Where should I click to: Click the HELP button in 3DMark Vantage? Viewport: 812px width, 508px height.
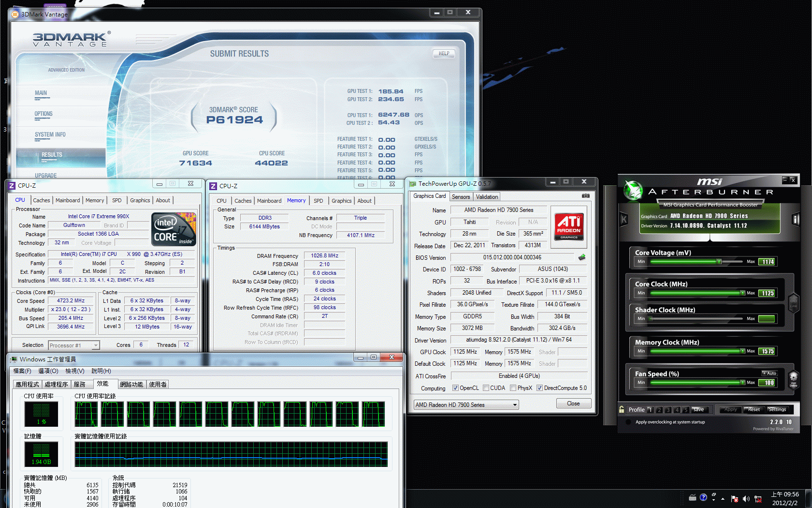tap(444, 54)
